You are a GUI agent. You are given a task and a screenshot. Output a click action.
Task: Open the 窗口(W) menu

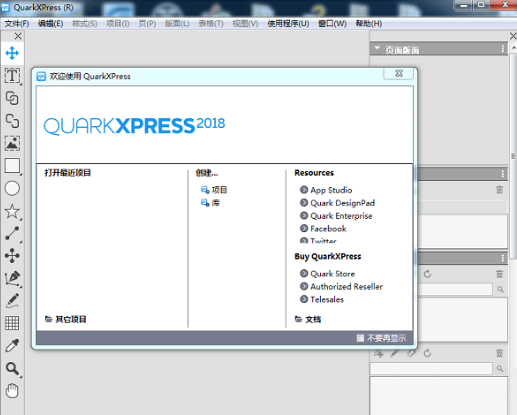point(332,24)
